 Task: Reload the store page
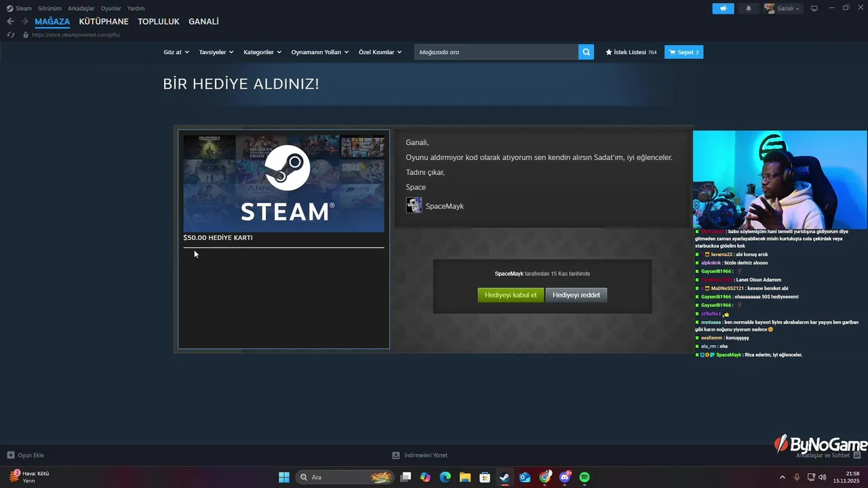[10, 35]
